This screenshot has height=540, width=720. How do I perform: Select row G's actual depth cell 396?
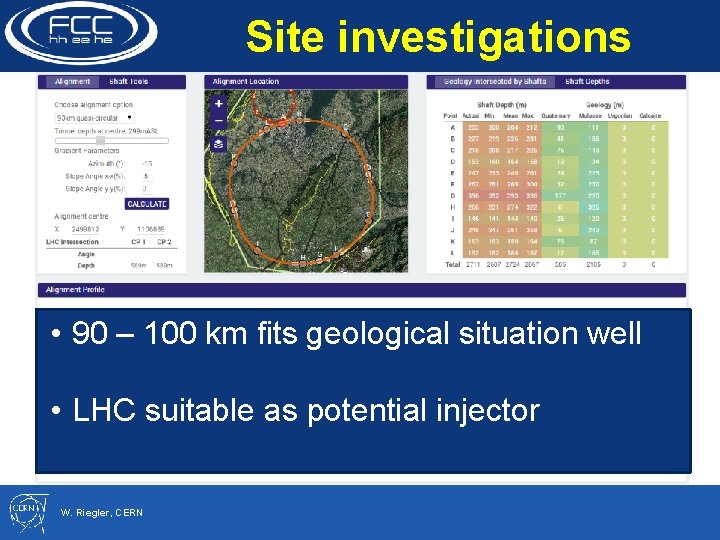point(473,196)
